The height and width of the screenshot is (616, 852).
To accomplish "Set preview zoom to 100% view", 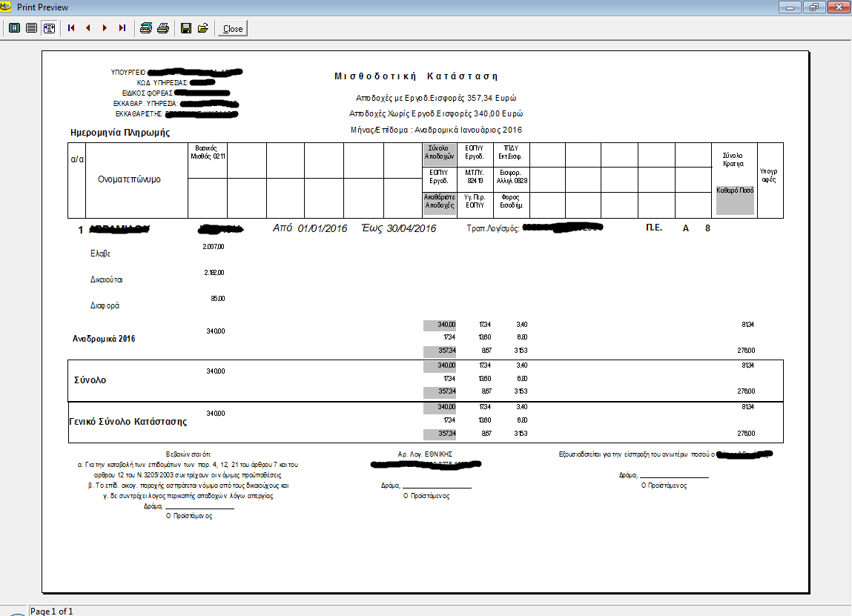I will 31,28.
